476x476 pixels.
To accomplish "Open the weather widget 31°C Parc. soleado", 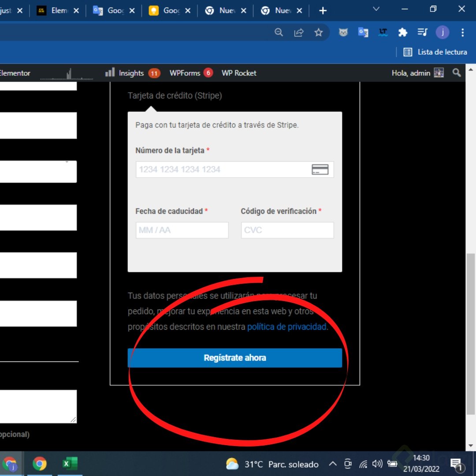I will [272, 464].
